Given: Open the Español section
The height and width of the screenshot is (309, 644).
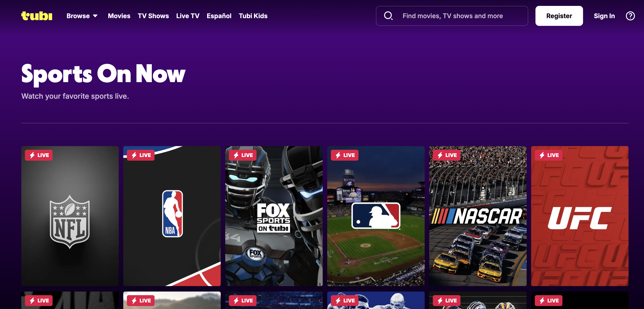Looking at the screenshot, I should pos(219,16).
